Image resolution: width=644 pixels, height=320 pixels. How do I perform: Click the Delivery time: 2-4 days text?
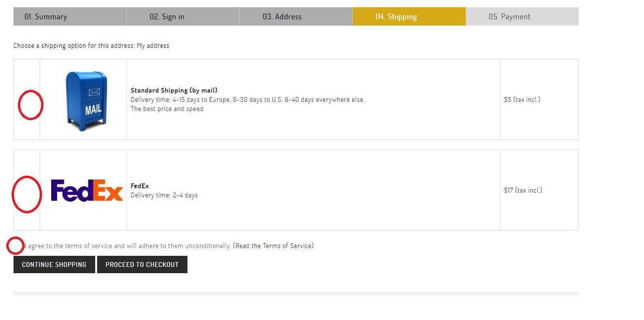pos(164,195)
